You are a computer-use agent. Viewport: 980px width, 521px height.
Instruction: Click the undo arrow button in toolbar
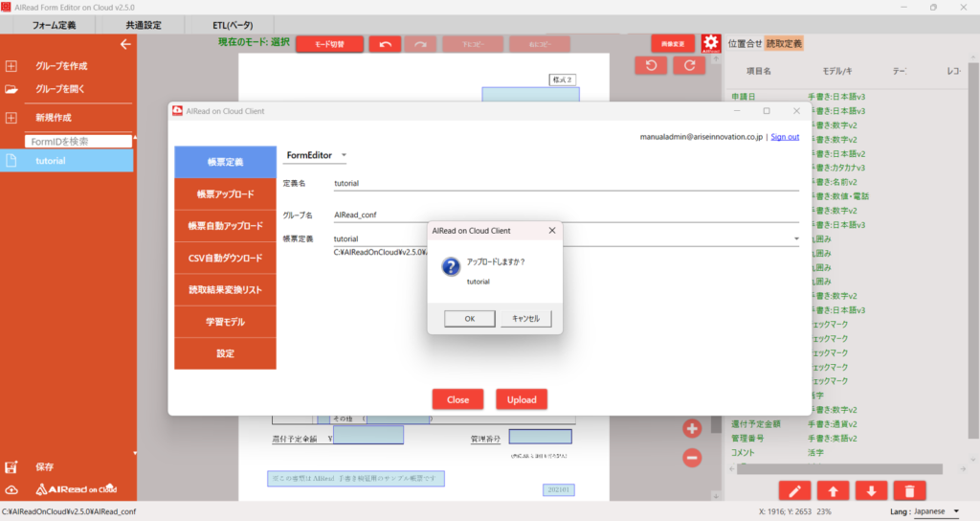[x=385, y=44]
